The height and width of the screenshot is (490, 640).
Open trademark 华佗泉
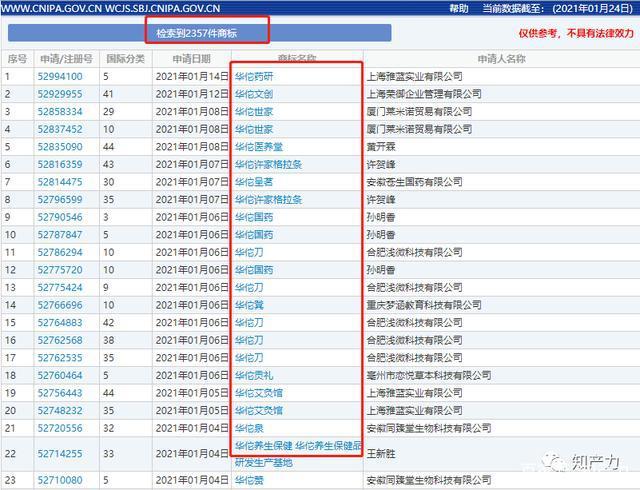click(249, 428)
